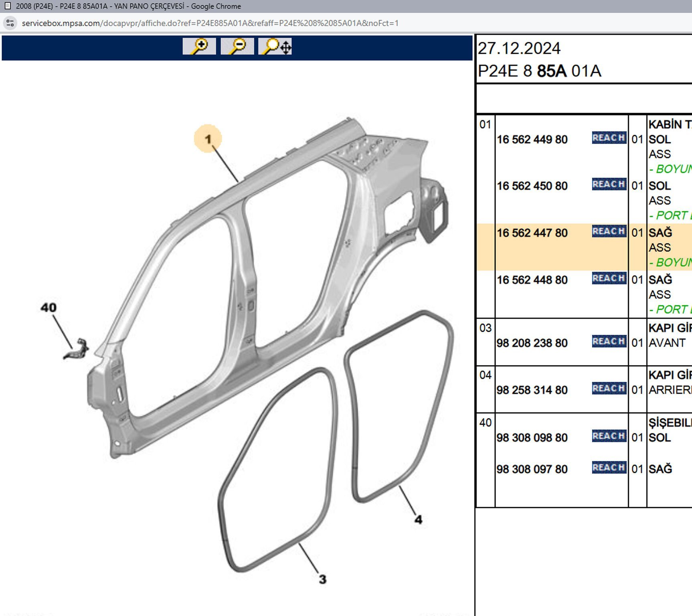692x616 pixels.
Task: Click the highlighted part number 16 562 447 80
Action: (532, 233)
